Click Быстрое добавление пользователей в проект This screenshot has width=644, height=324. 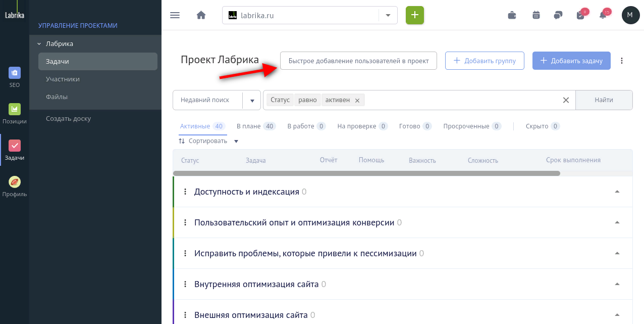click(x=358, y=61)
